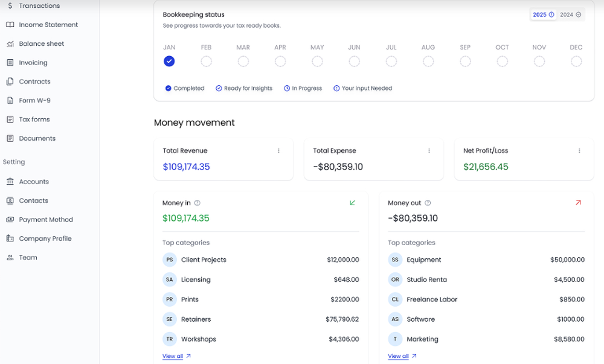Open the Invoicing section

coord(33,62)
